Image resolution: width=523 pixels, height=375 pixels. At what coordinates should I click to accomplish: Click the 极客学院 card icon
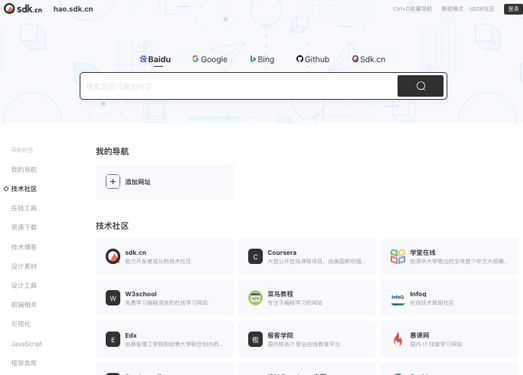click(x=255, y=339)
